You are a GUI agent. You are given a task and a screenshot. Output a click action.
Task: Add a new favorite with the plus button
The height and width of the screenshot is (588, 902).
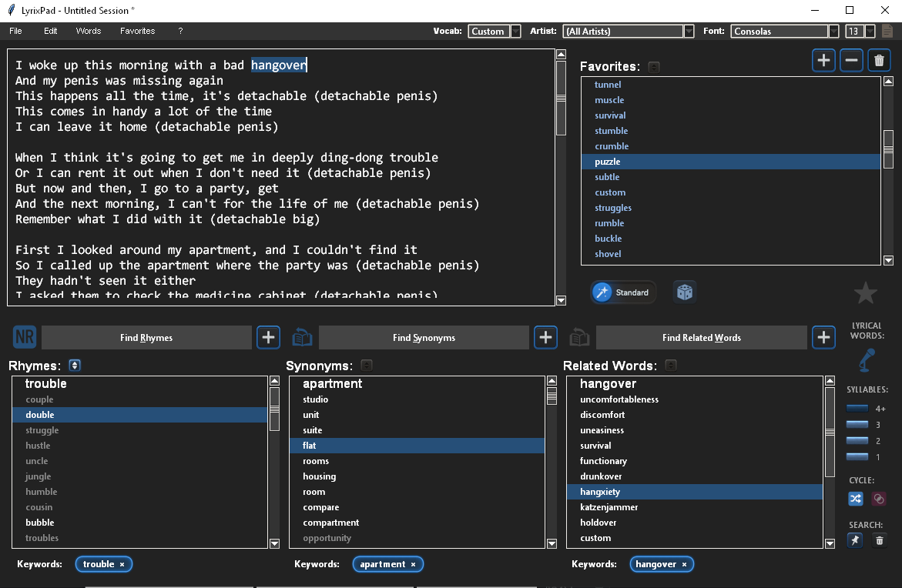coord(823,60)
